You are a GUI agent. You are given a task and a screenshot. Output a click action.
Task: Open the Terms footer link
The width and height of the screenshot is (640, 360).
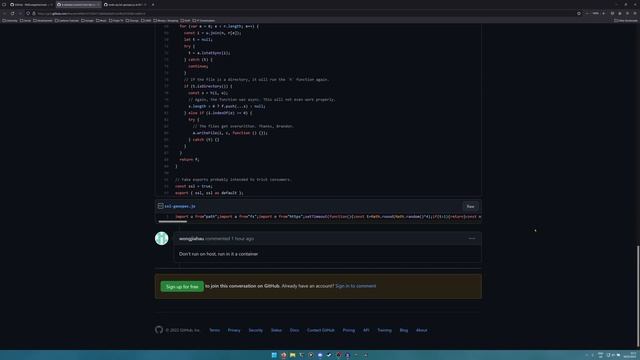coord(214,330)
